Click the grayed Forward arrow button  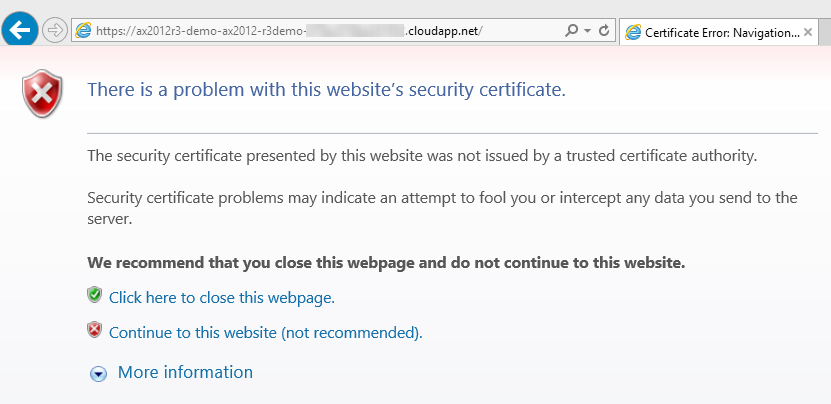coord(54,31)
